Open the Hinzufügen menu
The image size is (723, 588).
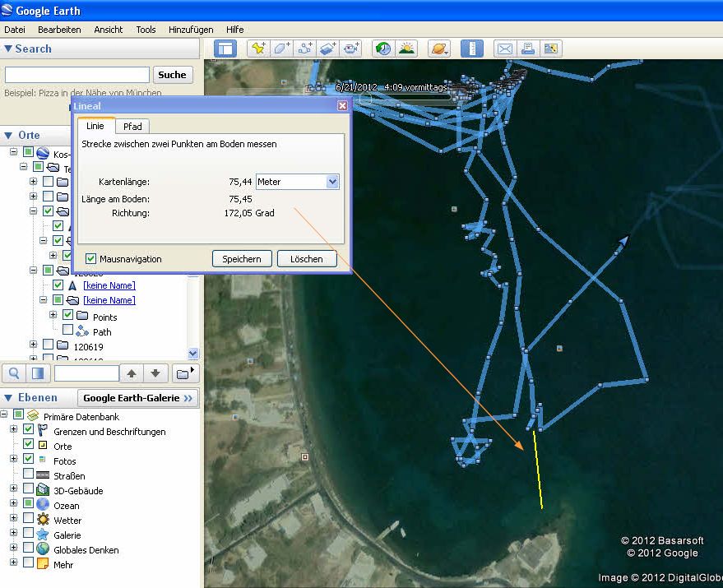tap(191, 30)
